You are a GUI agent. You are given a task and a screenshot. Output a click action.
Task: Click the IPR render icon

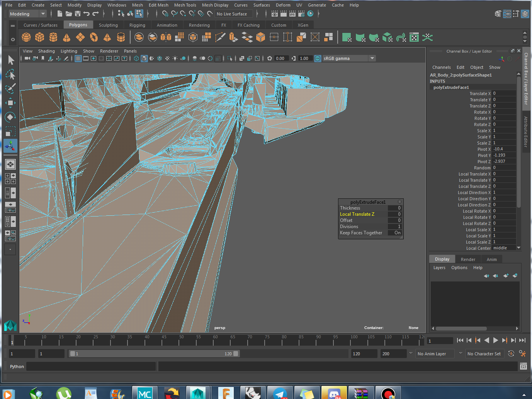[292, 14]
